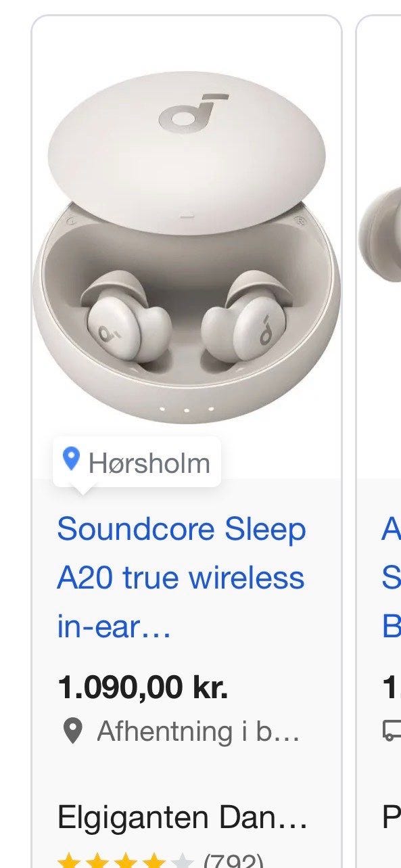
Task: Click the grey fifth star in the rating
Action: click(x=183, y=861)
